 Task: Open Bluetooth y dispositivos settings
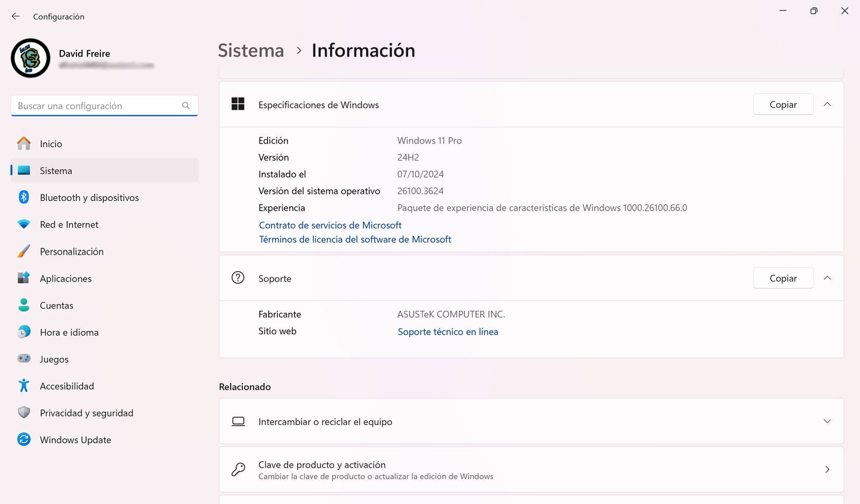pos(89,198)
